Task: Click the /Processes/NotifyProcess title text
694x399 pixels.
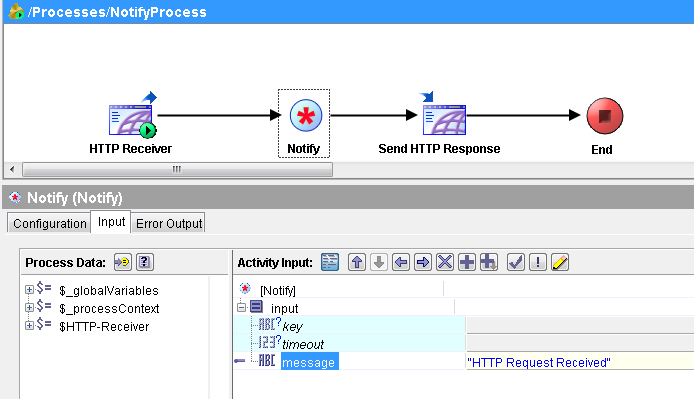Action: coord(117,12)
